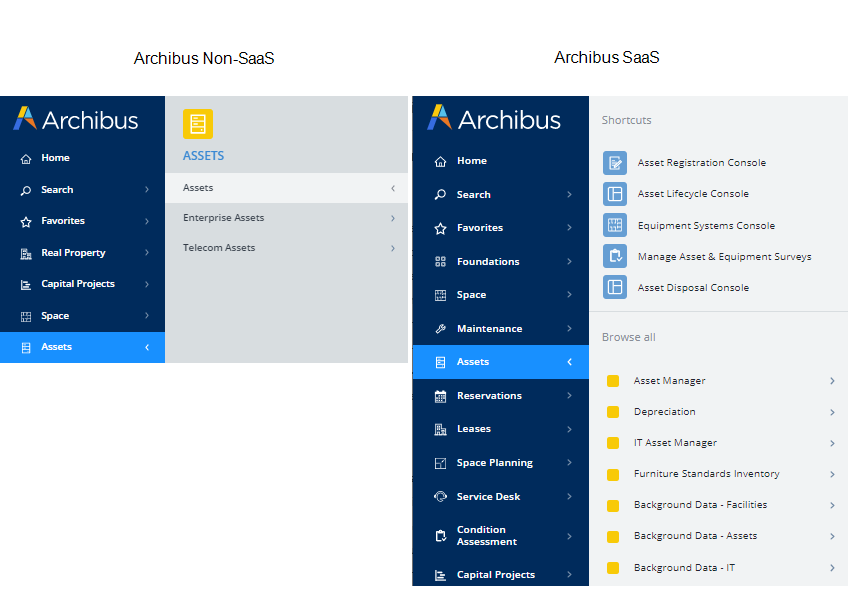
Task: Click the yellow ASSETS module icon
Action: coord(198,124)
